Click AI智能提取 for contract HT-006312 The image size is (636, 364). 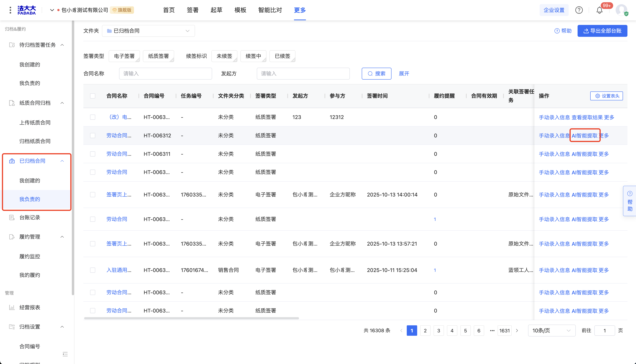click(x=584, y=136)
